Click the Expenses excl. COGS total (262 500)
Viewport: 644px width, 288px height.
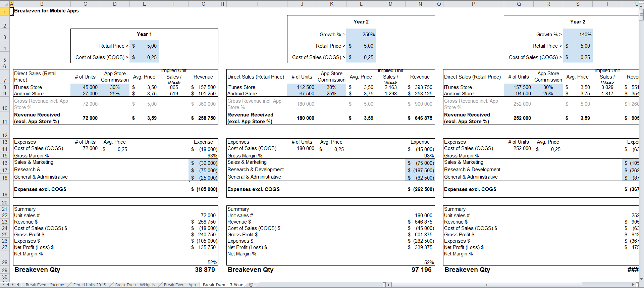coord(420,189)
